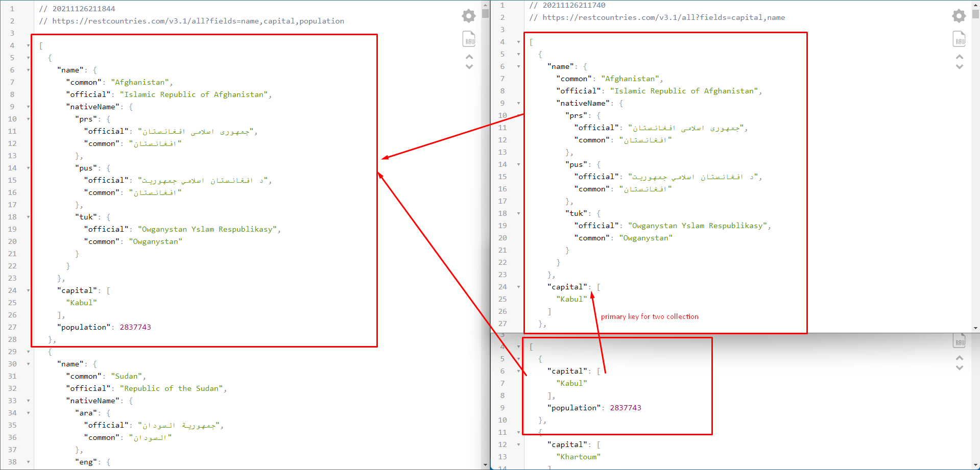
Task: Click "Kabul" value in lower right pane
Action: (x=571, y=383)
